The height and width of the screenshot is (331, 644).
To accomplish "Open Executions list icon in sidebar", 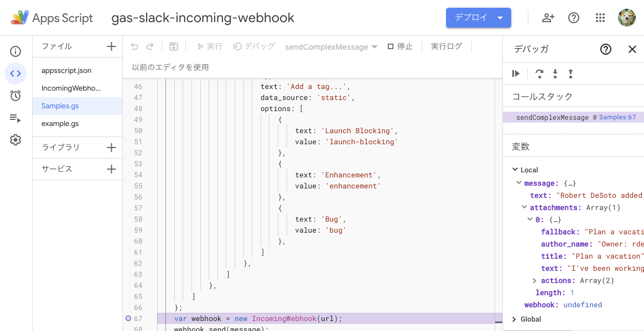I will click(x=15, y=118).
